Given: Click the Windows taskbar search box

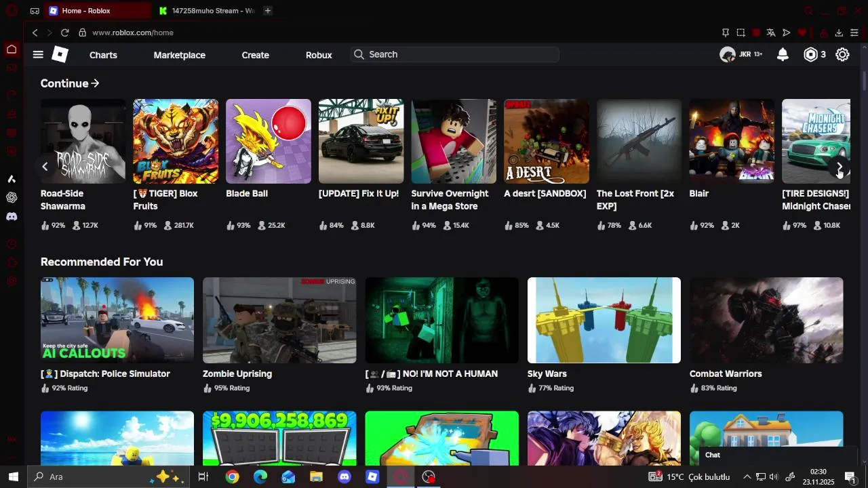Looking at the screenshot, I should (x=108, y=476).
